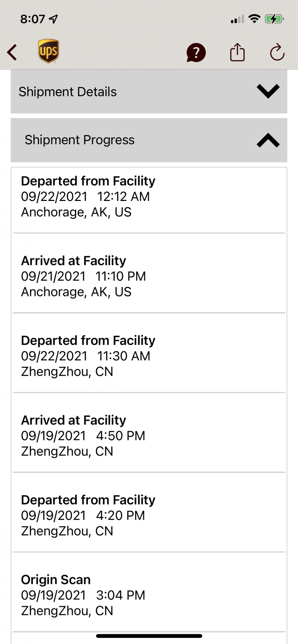Open the UPS logo home
298x644 pixels.
coord(48,51)
